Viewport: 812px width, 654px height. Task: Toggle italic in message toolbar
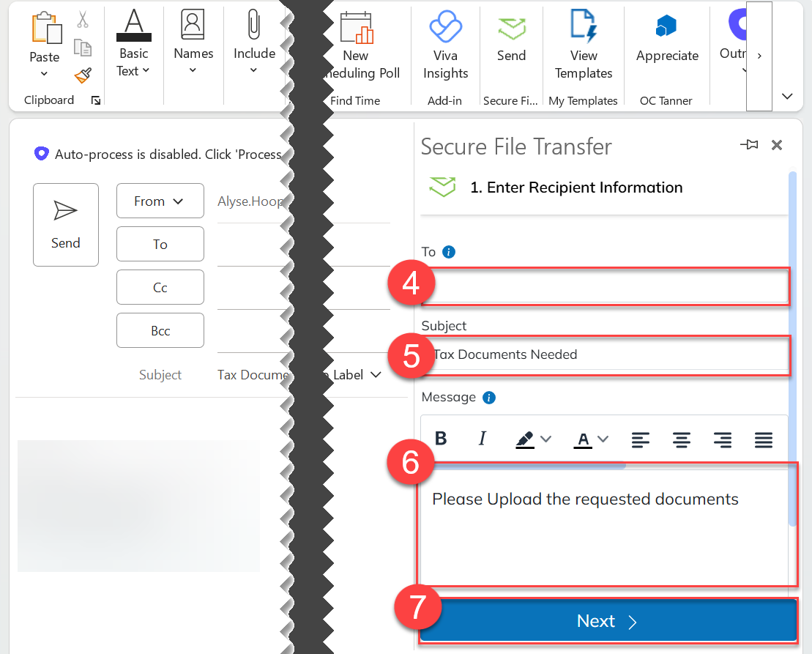482,439
